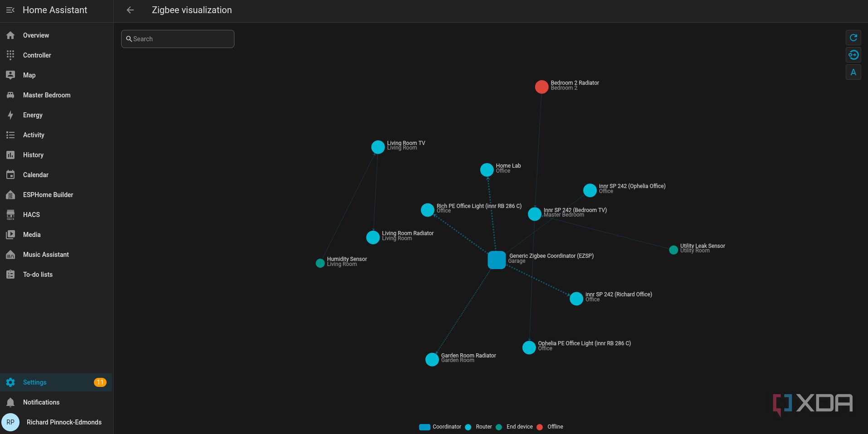868x434 pixels.
Task: Select the offline Bedroom 2 Radiator node
Action: pyautogui.click(x=541, y=87)
